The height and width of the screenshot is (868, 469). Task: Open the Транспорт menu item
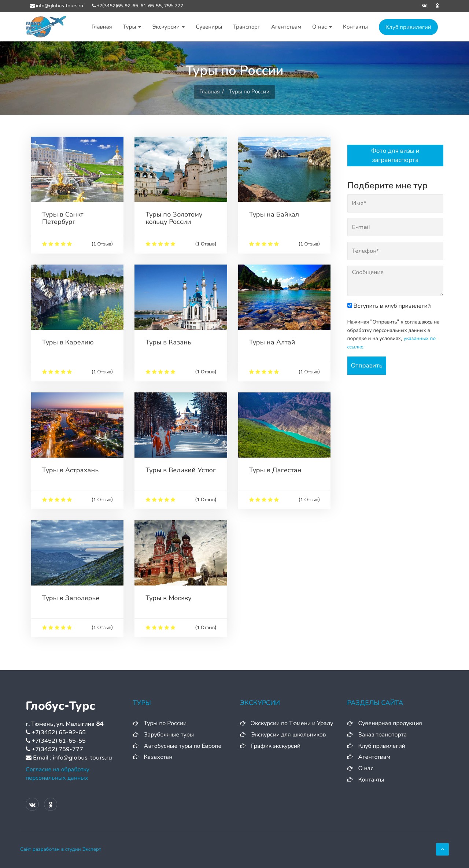tap(247, 27)
